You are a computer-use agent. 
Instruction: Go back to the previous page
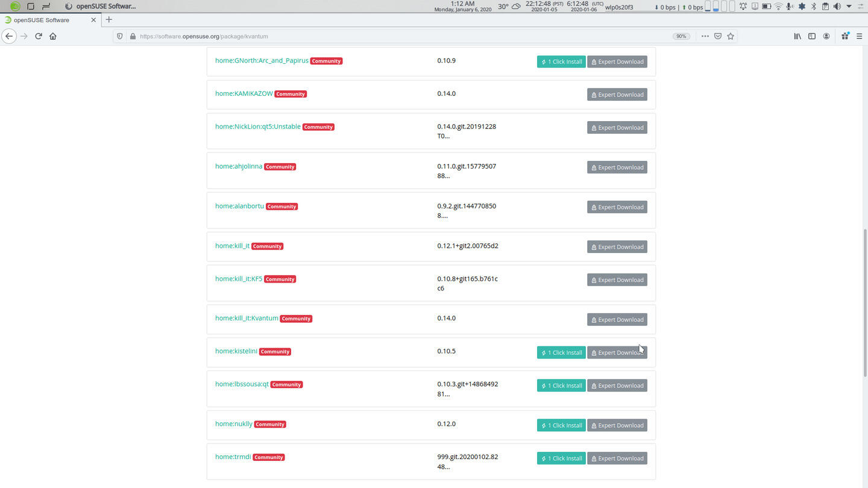point(9,36)
